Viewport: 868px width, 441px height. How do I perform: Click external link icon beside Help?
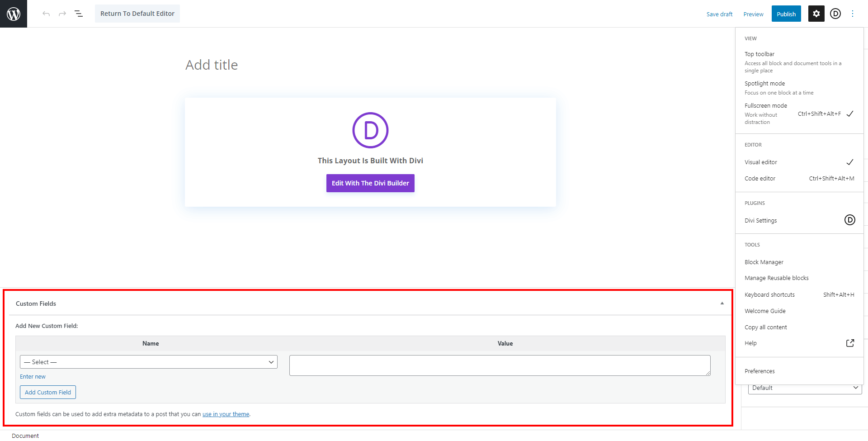[x=850, y=343]
